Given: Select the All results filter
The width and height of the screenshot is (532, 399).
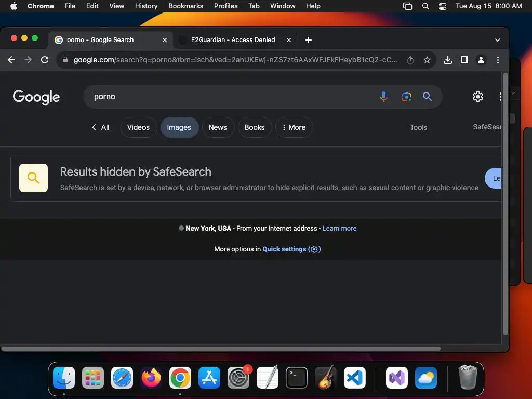Looking at the screenshot, I should 100,127.
